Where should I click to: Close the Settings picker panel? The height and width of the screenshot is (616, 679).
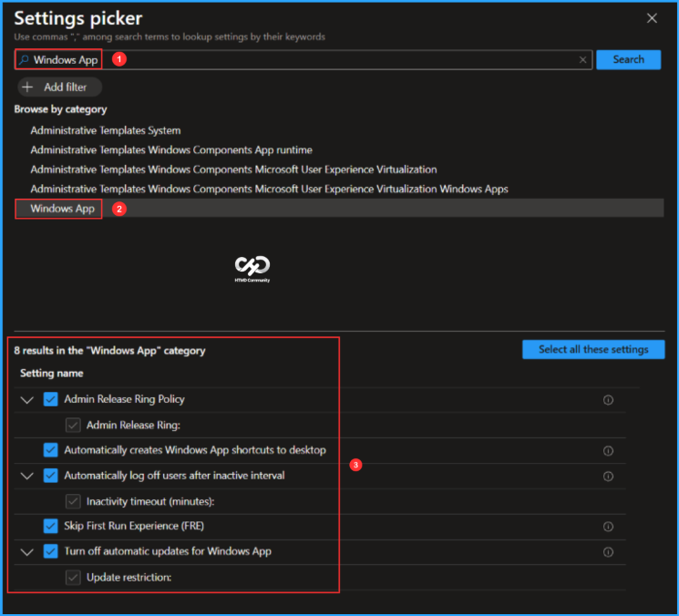(x=652, y=18)
